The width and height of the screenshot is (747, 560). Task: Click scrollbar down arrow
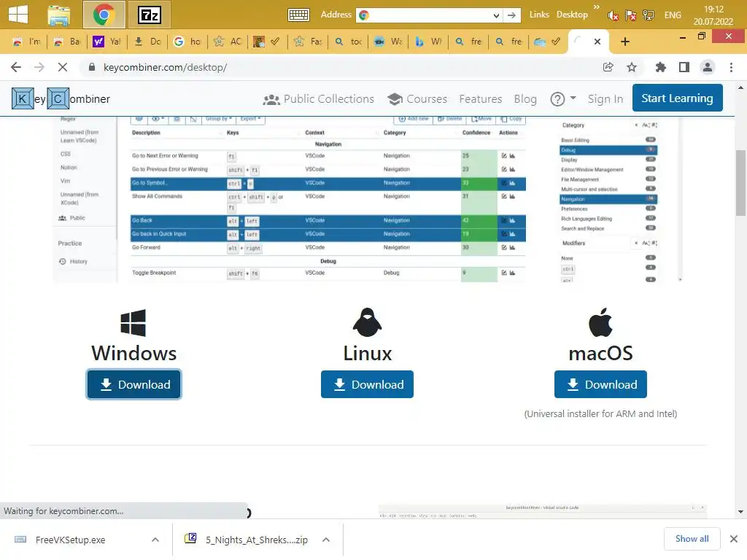(740, 512)
